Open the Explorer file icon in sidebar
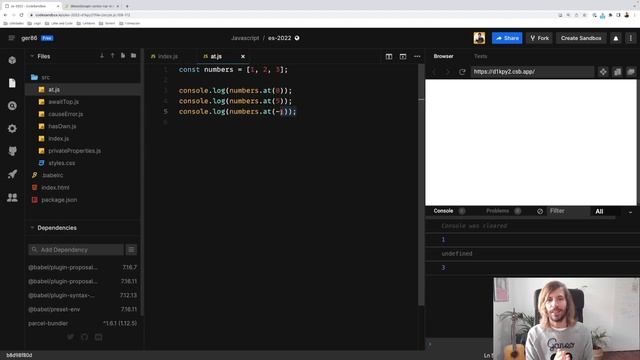Image resolution: width=640 pixels, height=360 pixels. click(x=12, y=83)
